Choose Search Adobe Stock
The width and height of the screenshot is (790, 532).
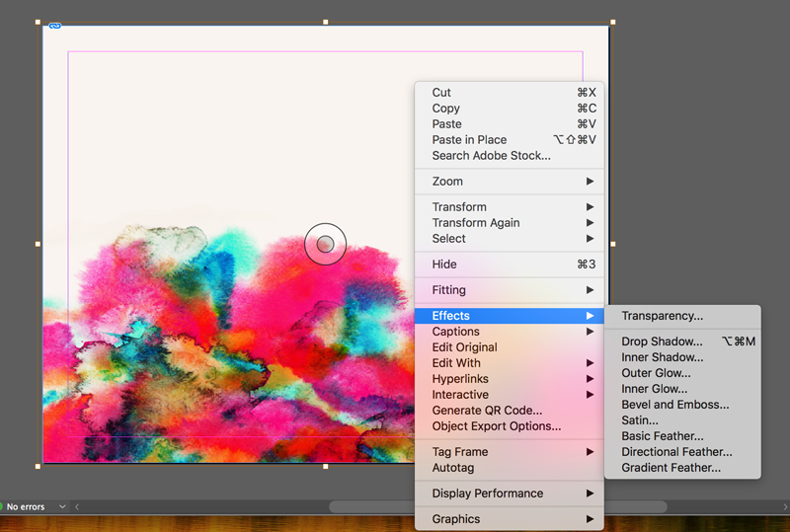[491, 156]
